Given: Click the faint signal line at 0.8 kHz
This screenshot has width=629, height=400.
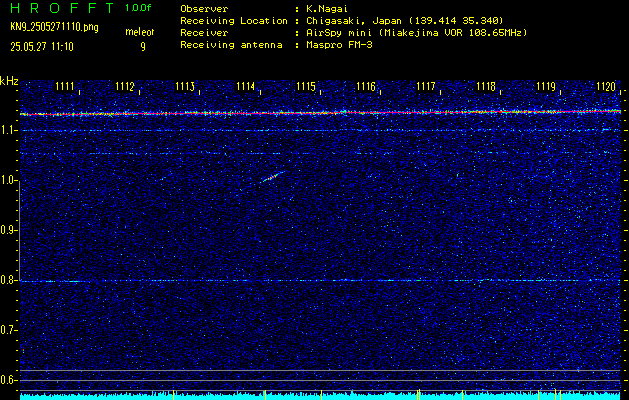Looking at the screenshot, I should 320,280.
